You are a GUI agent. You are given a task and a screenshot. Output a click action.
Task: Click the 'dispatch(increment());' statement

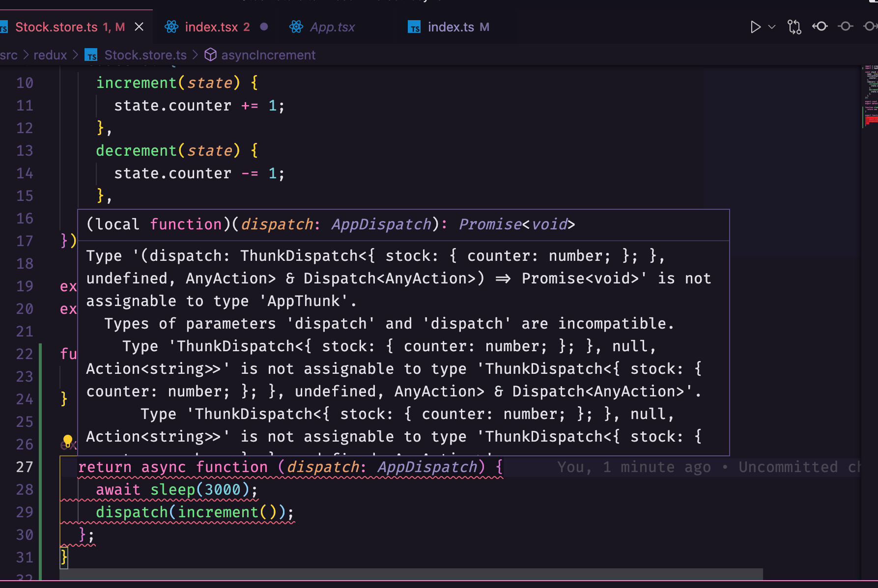tap(195, 512)
